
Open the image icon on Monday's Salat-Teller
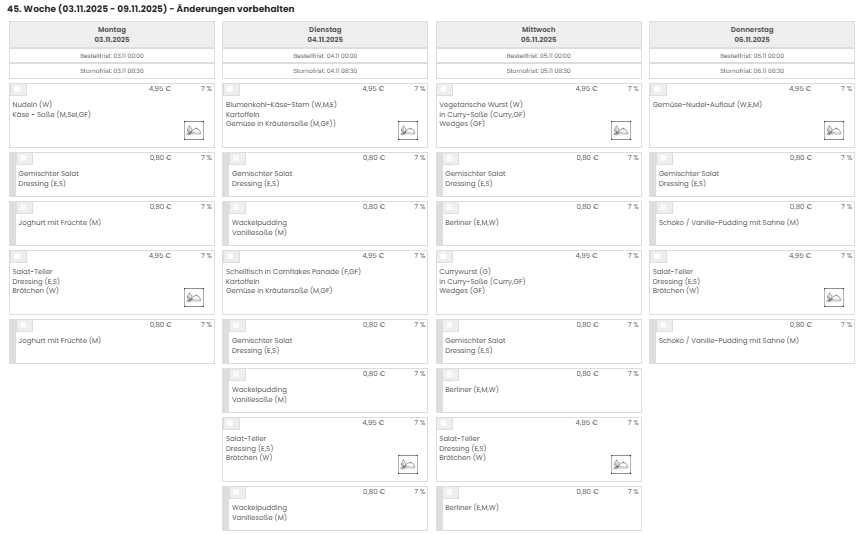coord(194,297)
